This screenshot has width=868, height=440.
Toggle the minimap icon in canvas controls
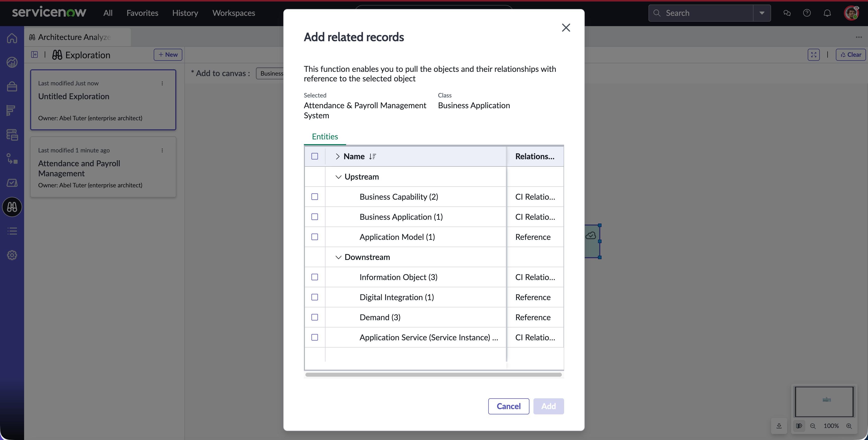(x=799, y=426)
